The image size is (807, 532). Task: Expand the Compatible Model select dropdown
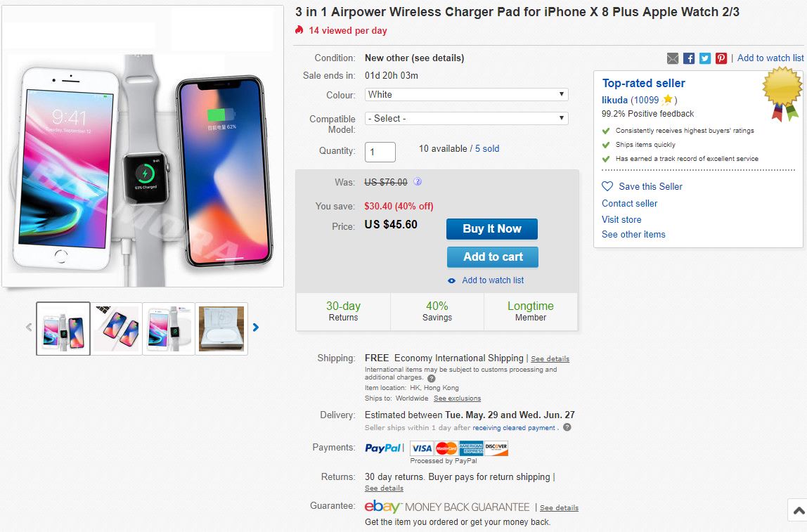coord(466,119)
